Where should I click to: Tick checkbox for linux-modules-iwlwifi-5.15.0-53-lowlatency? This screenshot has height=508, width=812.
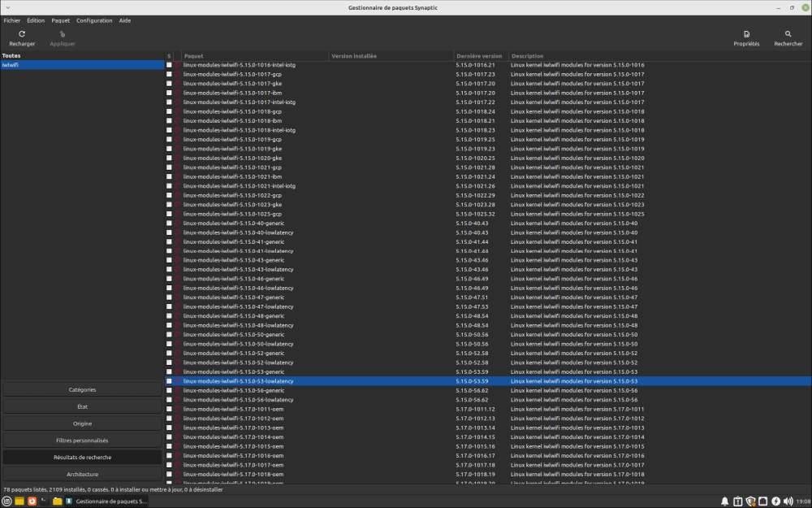[x=169, y=381]
